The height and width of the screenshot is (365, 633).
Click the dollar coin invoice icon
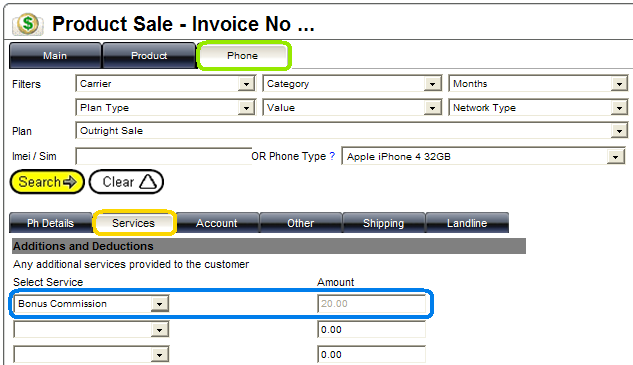(27, 24)
